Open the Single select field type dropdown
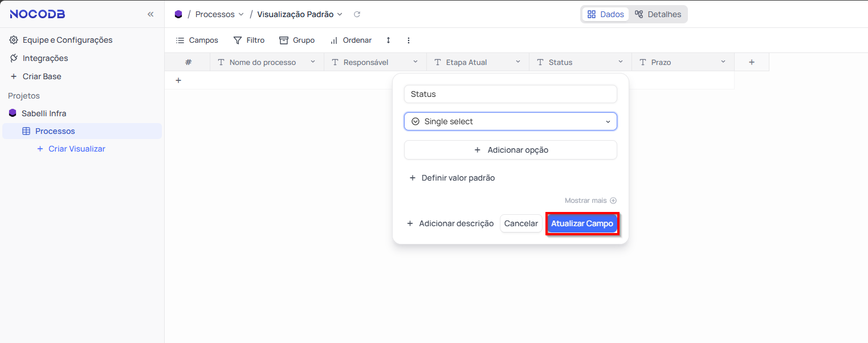The height and width of the screenshot is (343, 868). click(510, 121)
